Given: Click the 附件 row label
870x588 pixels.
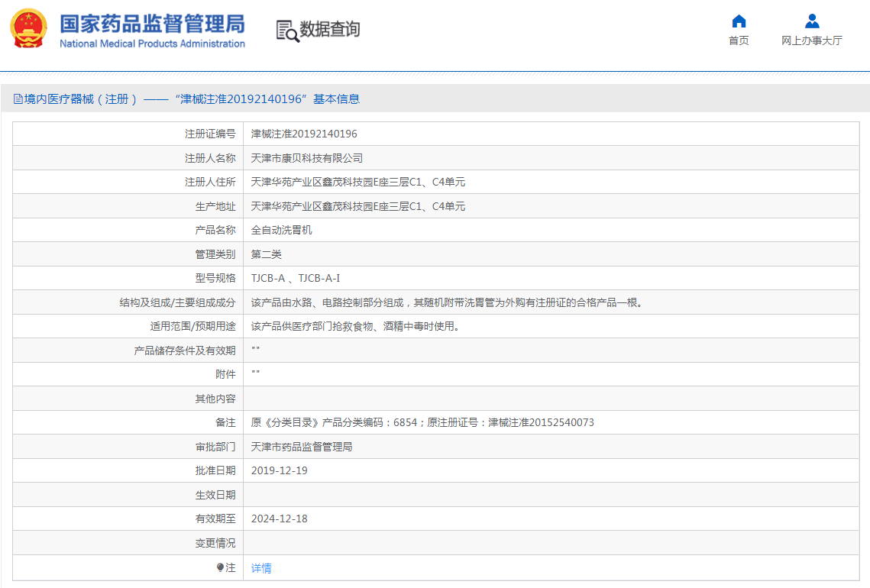Looking at the screenshot, I should click(x=225, y=374).
